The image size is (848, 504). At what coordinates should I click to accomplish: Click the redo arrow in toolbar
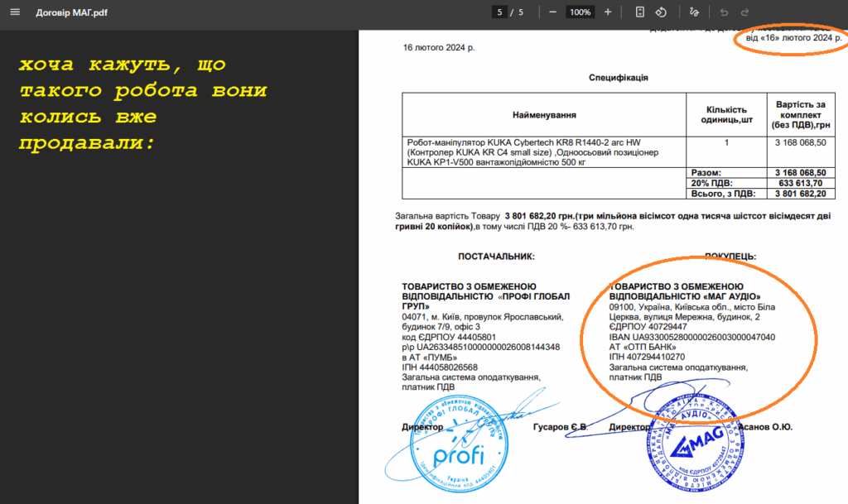[744, 12]
